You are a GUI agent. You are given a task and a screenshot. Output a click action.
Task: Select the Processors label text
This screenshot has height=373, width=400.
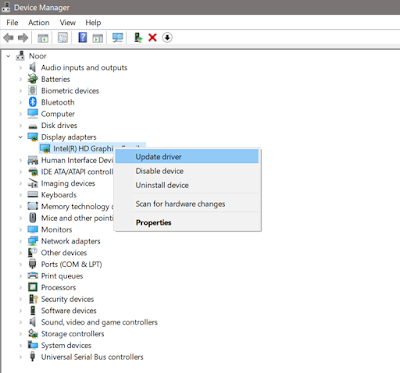click(x=58, y=287)
